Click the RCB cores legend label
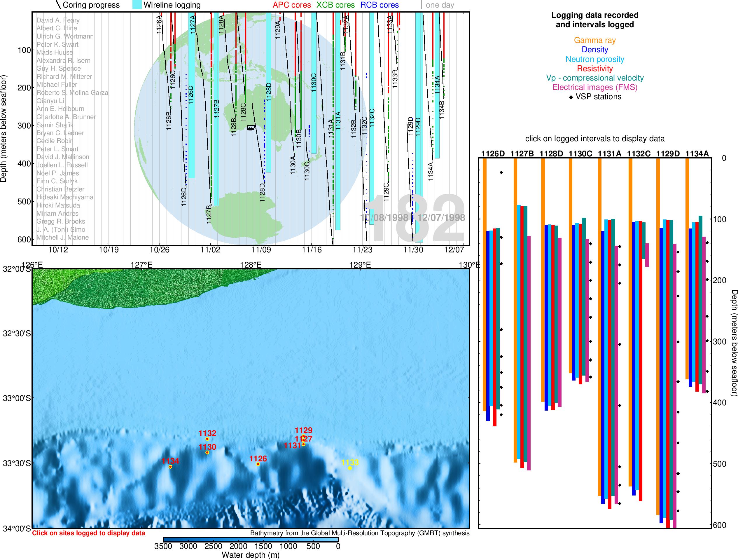738x560 pixels. pyautogui.click(x=379, y=5)
